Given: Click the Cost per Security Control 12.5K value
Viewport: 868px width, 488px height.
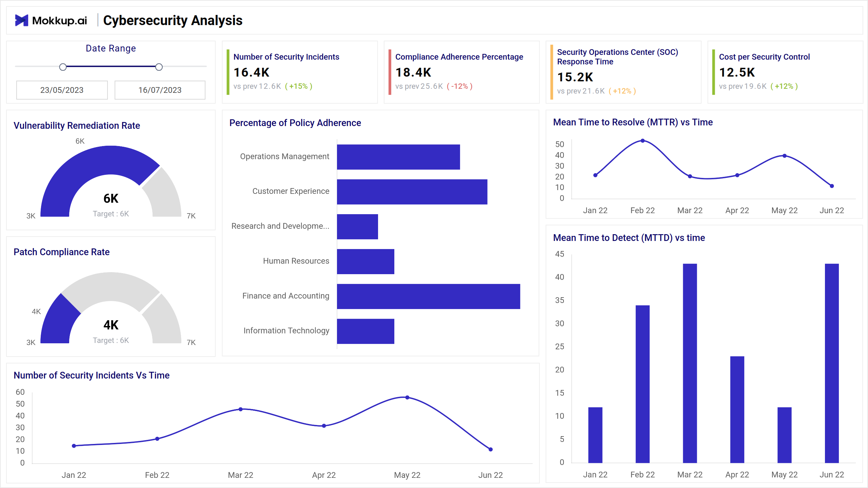Looking at the screenshot, I should click(737, 72).
